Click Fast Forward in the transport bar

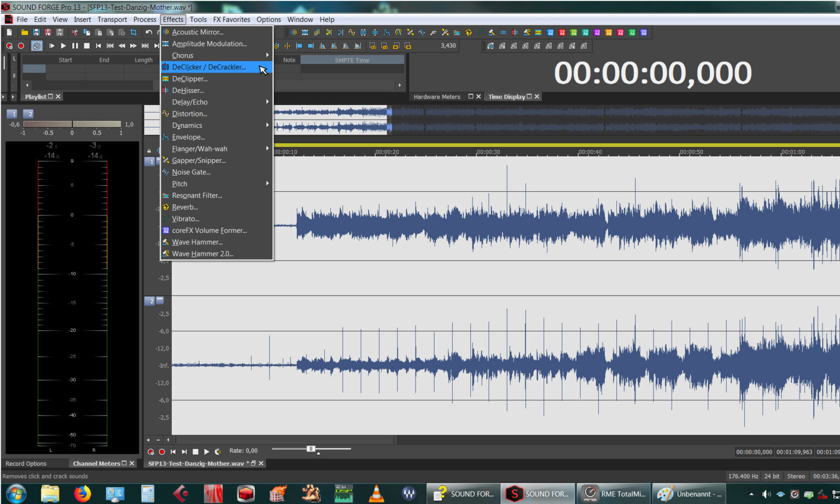point(133,46)
